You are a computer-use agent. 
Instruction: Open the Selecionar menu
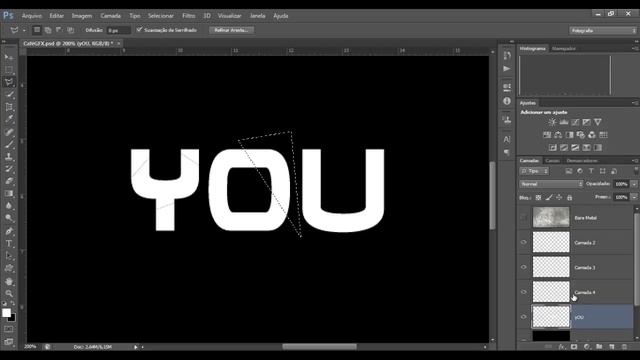click(161, 16)
